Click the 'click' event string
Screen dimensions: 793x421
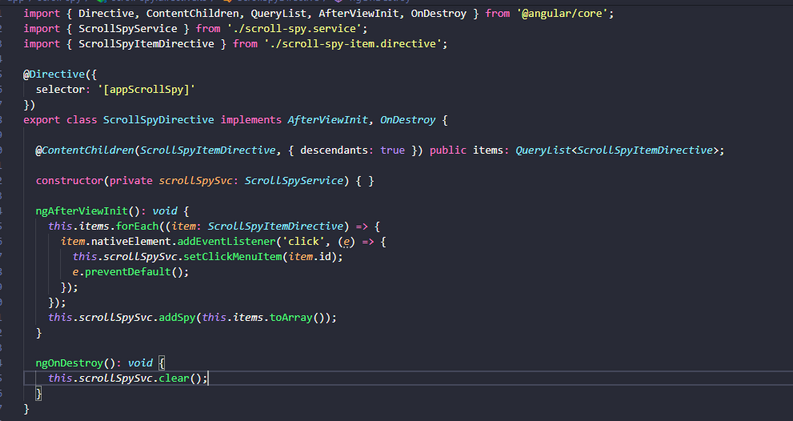(x=303, y=241)
